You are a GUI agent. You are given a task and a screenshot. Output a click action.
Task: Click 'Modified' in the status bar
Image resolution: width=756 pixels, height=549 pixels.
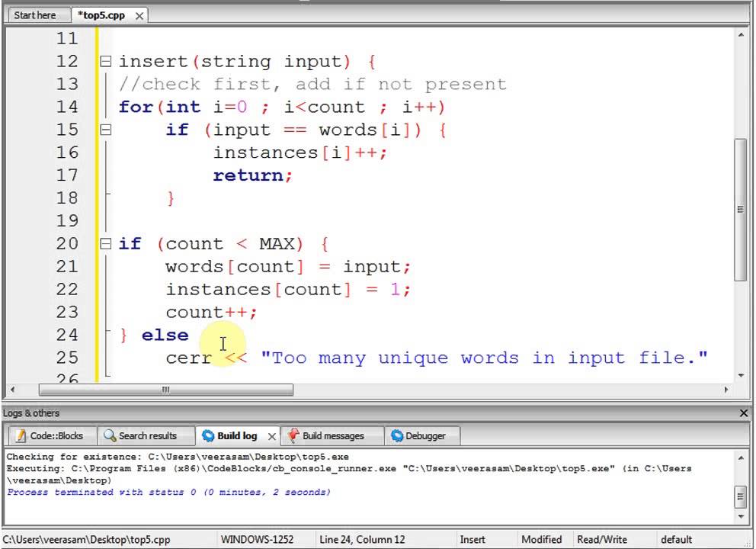(541, 539)
